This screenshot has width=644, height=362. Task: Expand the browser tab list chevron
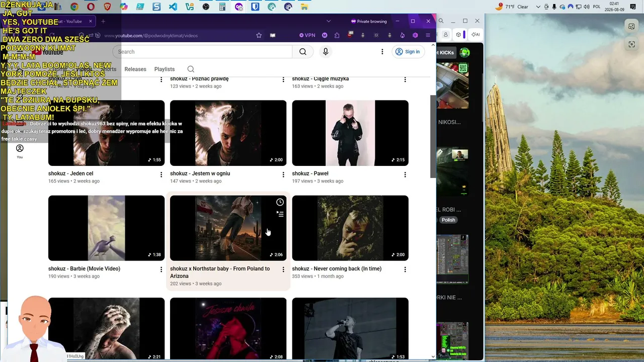pos(329,21)
